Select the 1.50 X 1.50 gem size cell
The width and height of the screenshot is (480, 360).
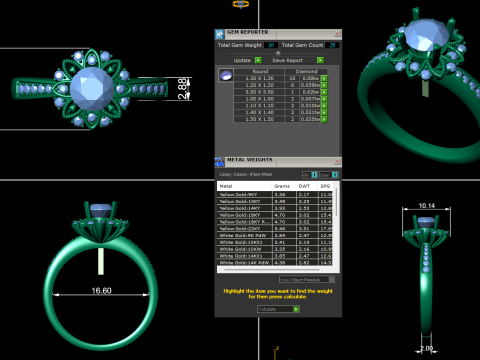tap(259, 119)
